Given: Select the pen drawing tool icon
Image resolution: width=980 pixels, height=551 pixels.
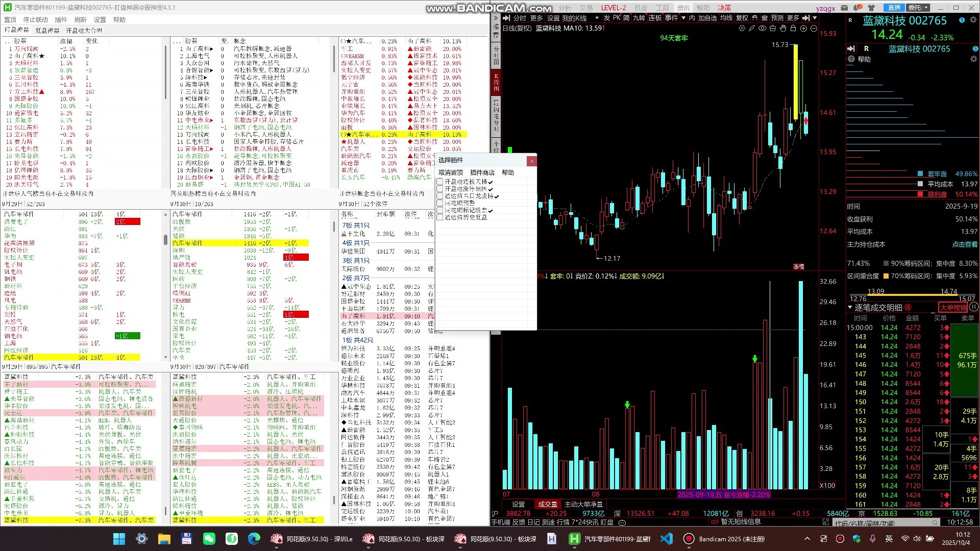Looking at the screenshot, I should pos(752,29).
